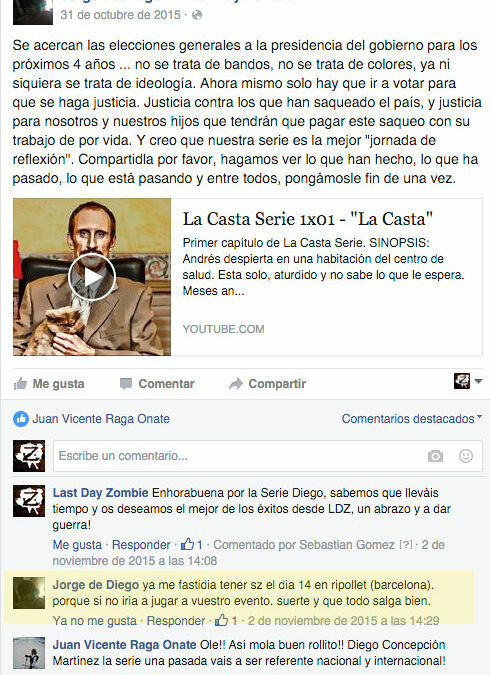
Task: Open the emoji picker in comment box
Action: (x=466, y=456)
